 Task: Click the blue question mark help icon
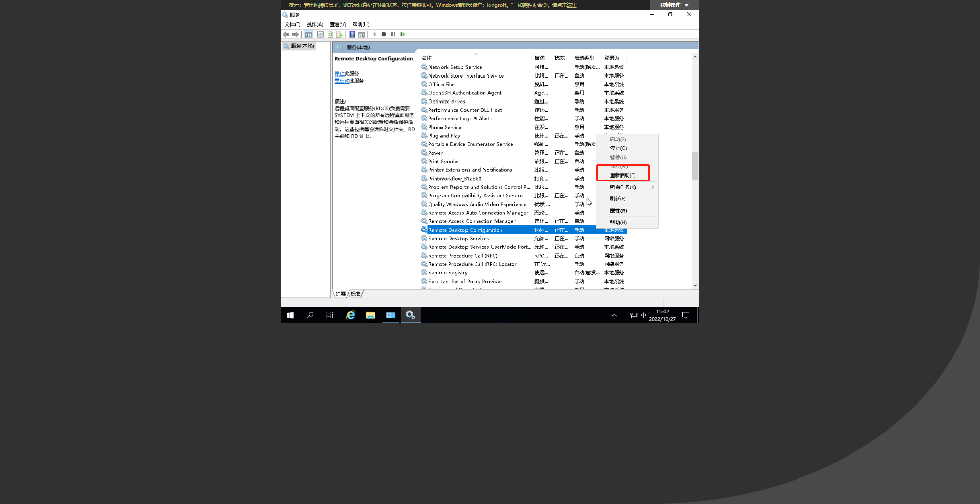click(x=352, y=35)
